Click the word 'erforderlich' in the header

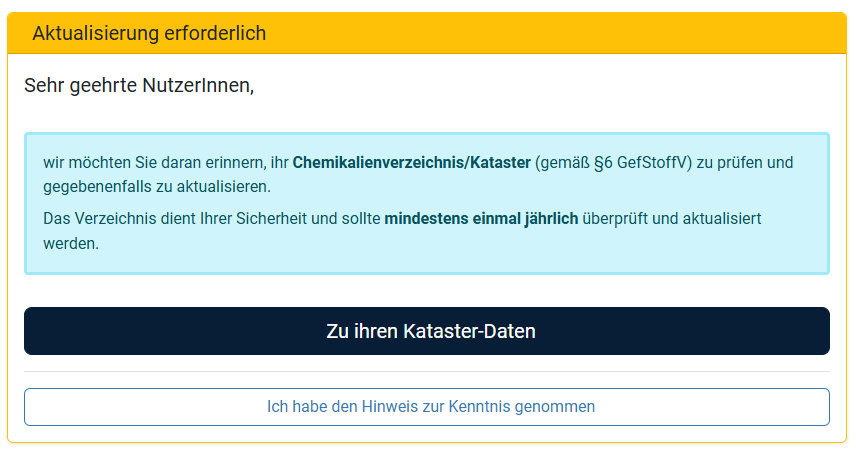tap(215, 33)
